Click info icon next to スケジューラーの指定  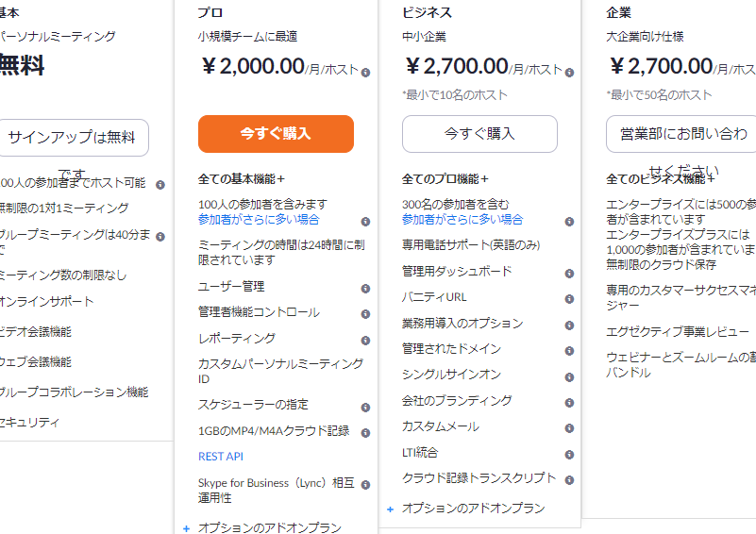click(365, 407)
